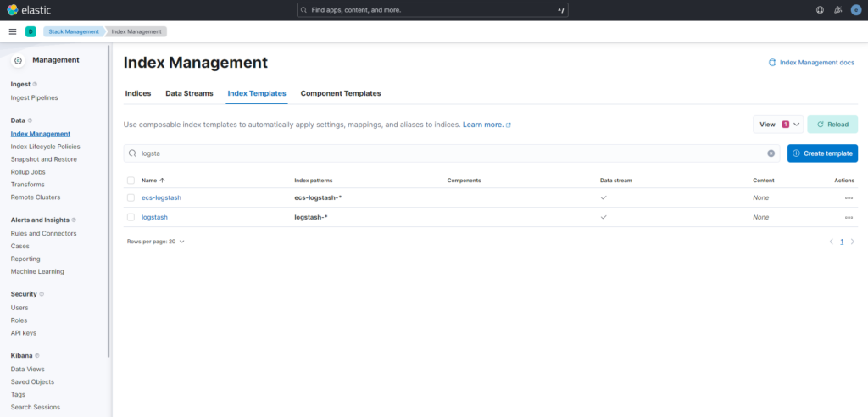Open the hamburger navigation menu
Image resolution: width=868 pixels, height=417 pixels.
click(x=13, y=31)
